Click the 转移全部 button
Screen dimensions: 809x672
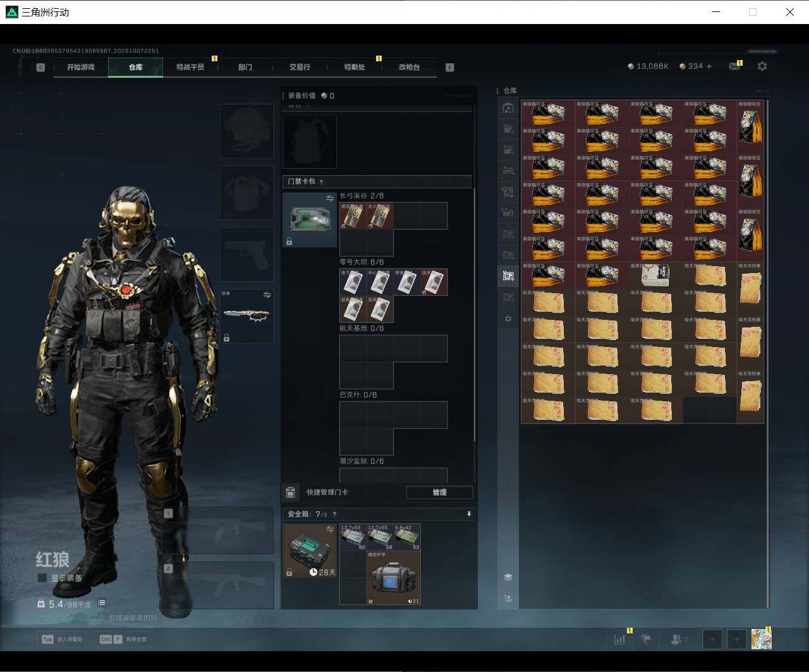tap(123, 639)
